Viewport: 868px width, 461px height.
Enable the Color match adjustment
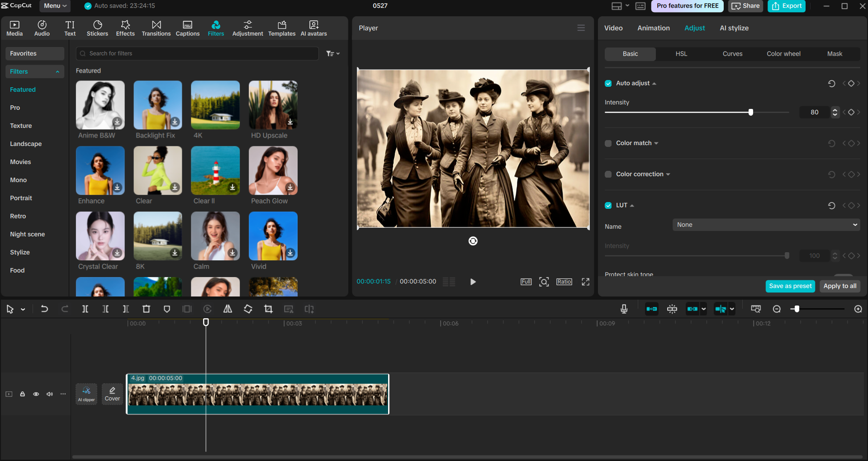click(608, 143)
